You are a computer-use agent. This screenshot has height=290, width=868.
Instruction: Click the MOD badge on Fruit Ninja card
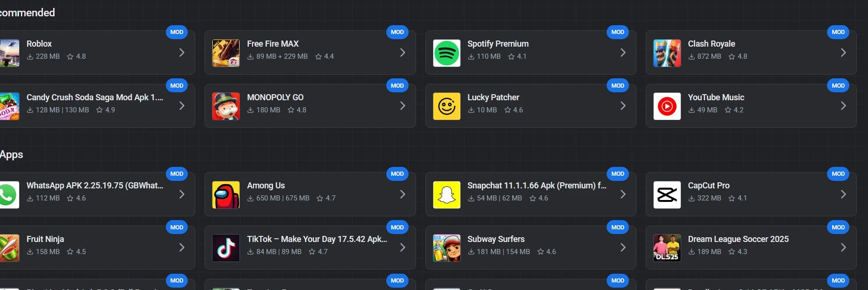click(177, 228)
